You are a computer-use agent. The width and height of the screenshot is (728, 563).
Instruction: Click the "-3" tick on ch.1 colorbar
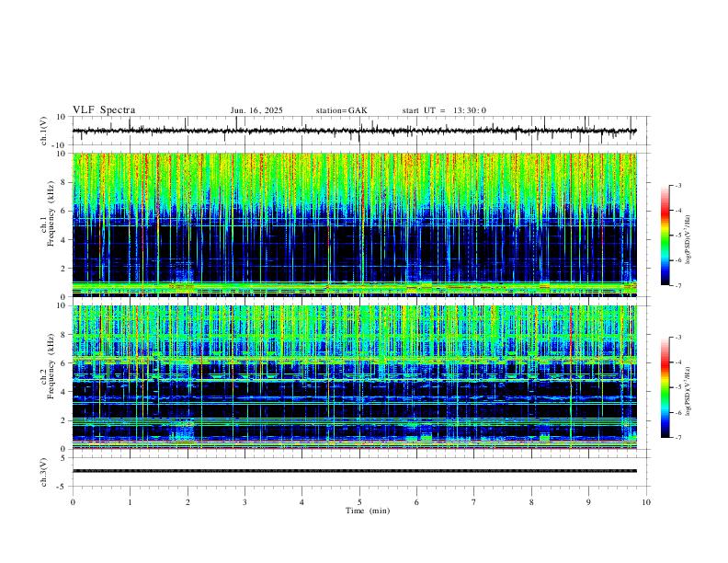click(x=677, y=185)
